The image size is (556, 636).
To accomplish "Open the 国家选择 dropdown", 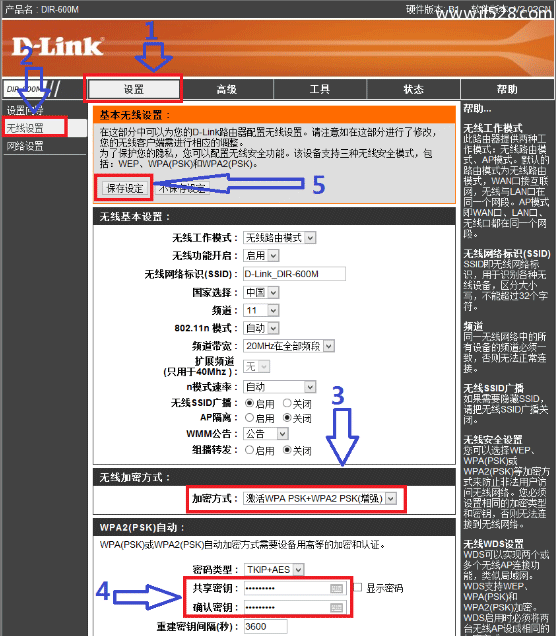I will (261, 292).
